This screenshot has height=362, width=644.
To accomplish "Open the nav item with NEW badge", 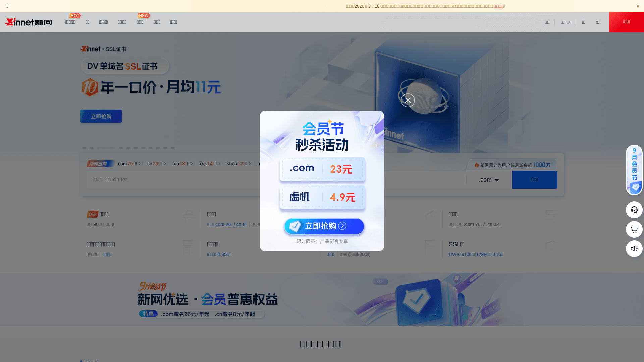I will coord(140,22).
